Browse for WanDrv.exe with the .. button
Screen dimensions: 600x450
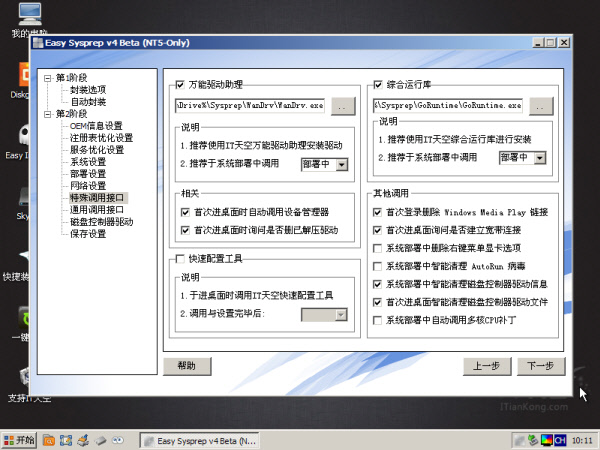[342, 106]
